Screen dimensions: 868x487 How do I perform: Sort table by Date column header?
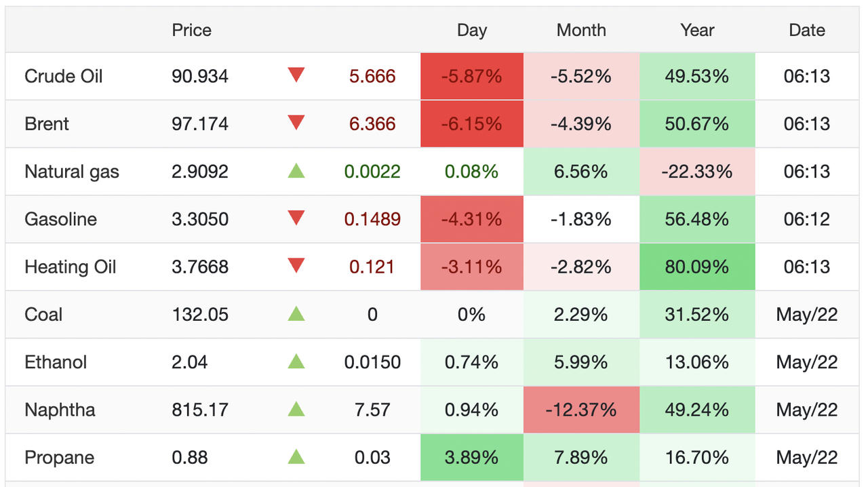pos(807,30)
